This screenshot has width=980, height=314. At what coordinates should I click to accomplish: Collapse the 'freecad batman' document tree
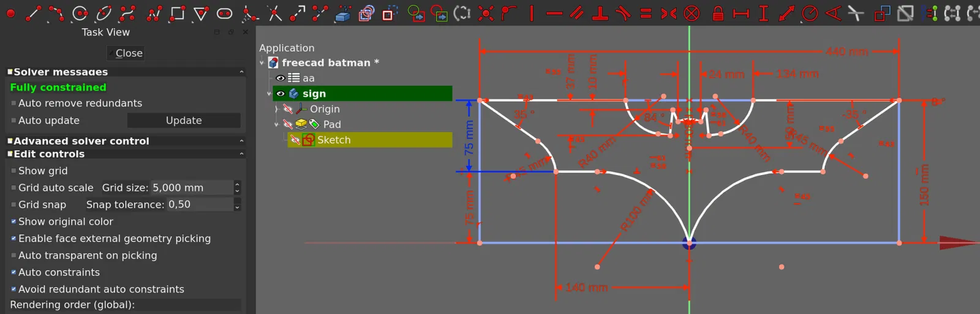[262, 63]
